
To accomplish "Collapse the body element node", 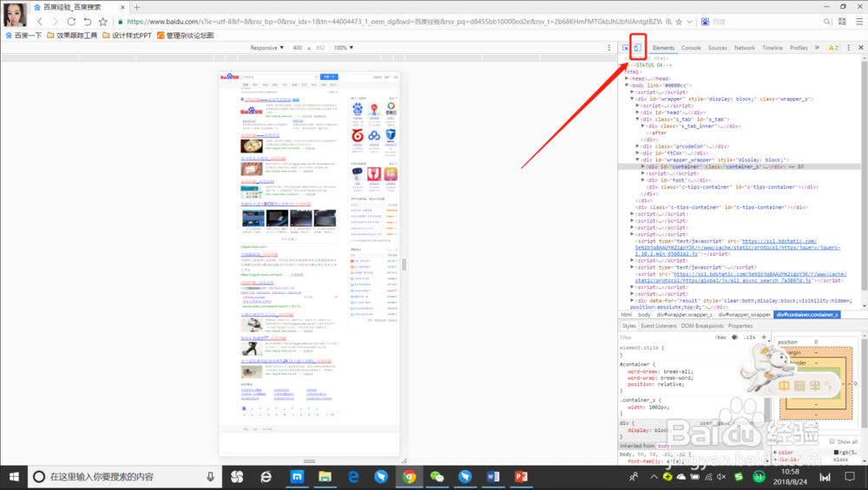I will coord(627,85).
